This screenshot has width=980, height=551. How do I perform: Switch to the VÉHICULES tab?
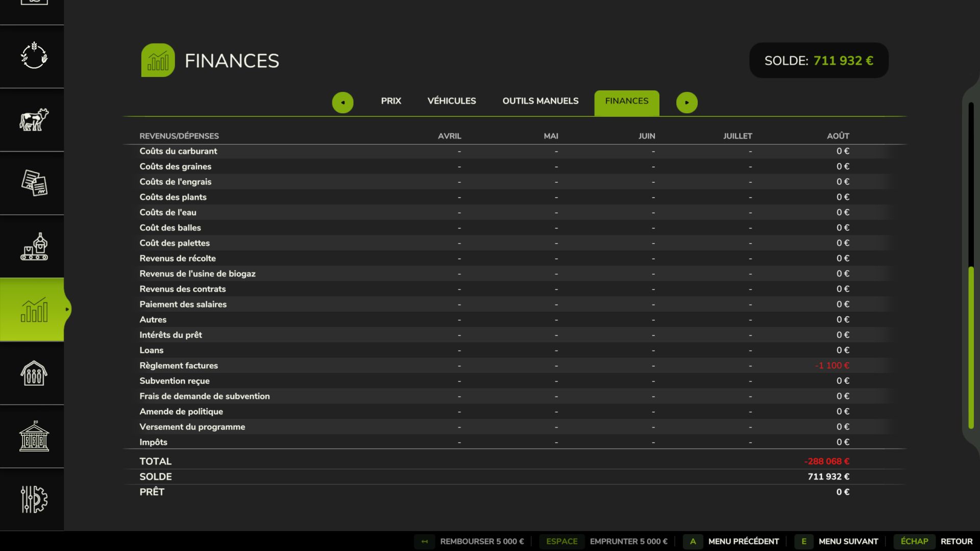coord(451,101)
